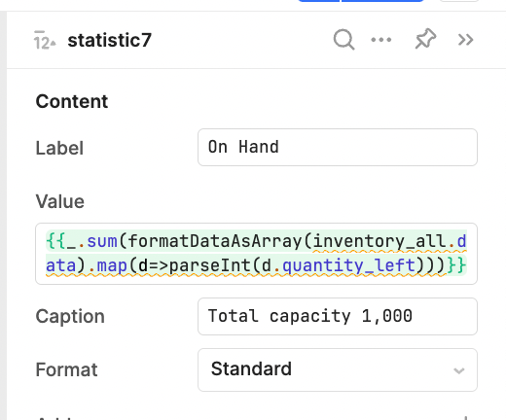The height and width of the screenshot is (420, 506).
Task: Click the Label property name
Action: tap(59, 148)
